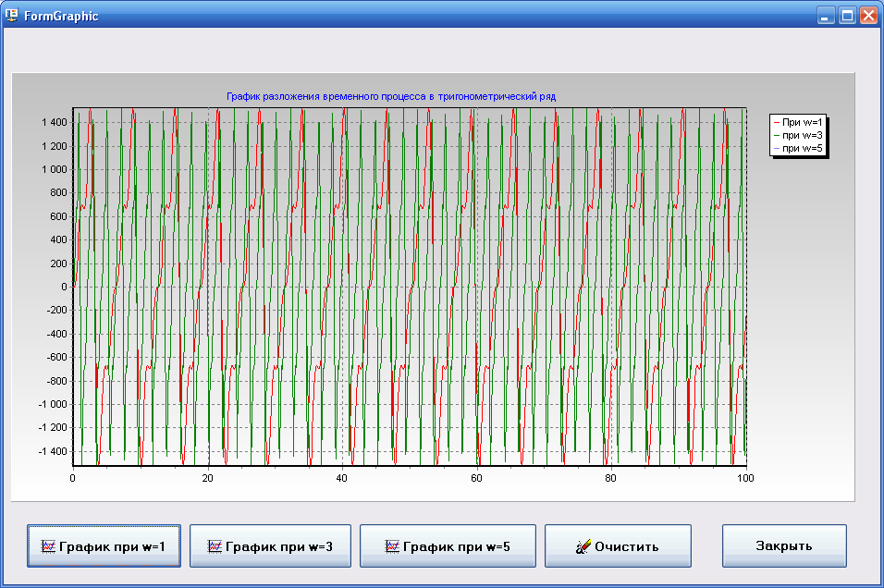Click the chart icon on the w=3 button
884x588 pixels.
[x=215, y=546]
